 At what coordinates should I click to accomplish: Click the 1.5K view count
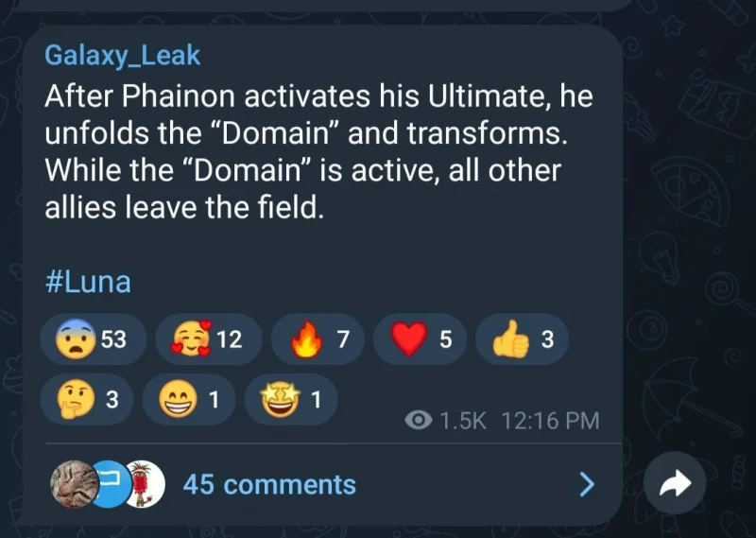[463, 421]
